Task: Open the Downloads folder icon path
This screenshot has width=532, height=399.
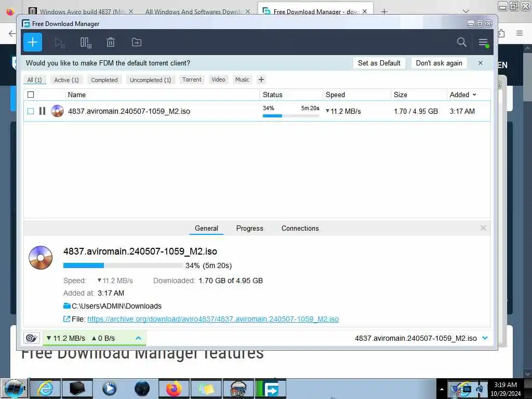Action: coord(67,305)
